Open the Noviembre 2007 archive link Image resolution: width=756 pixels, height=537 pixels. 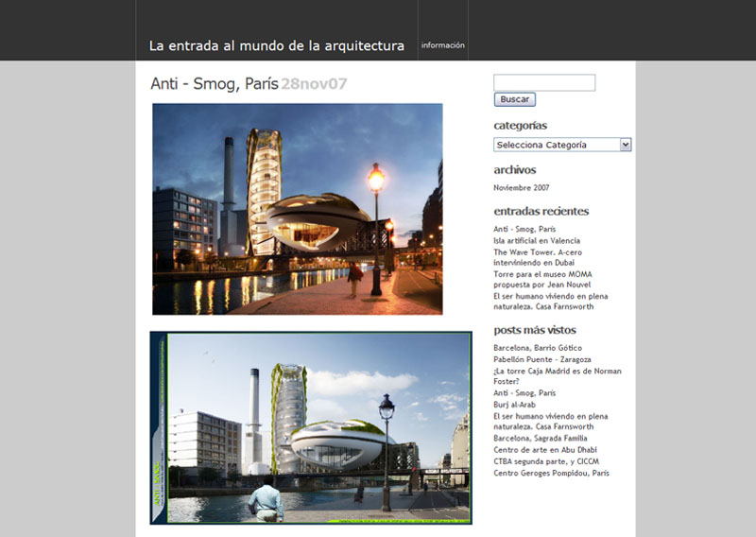coord(522,188)
